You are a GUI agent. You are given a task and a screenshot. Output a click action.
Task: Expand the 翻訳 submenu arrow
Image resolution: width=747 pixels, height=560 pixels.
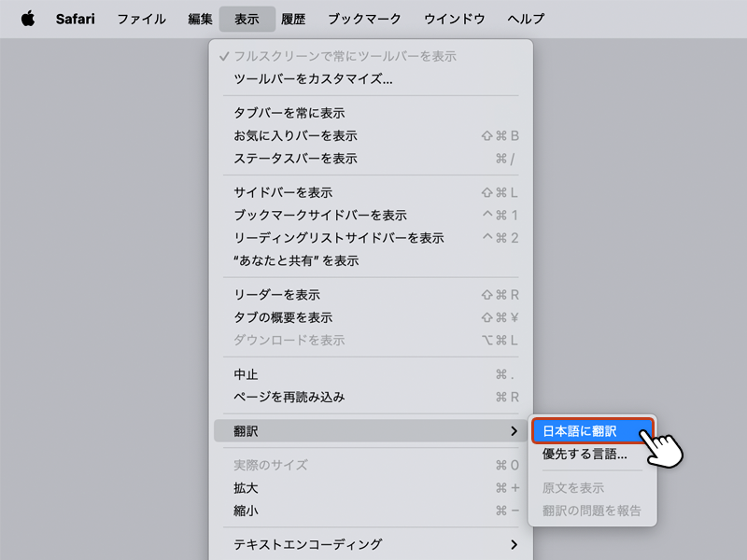tap(514, 431)
